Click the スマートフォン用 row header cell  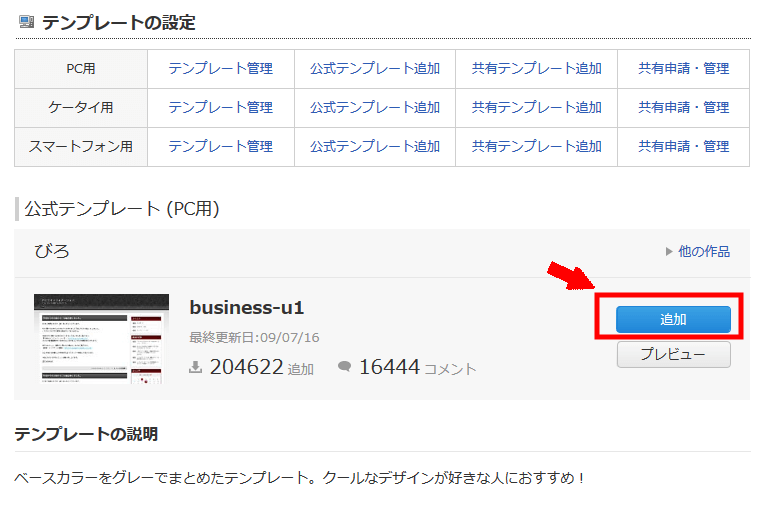click(x=81, y=147)
